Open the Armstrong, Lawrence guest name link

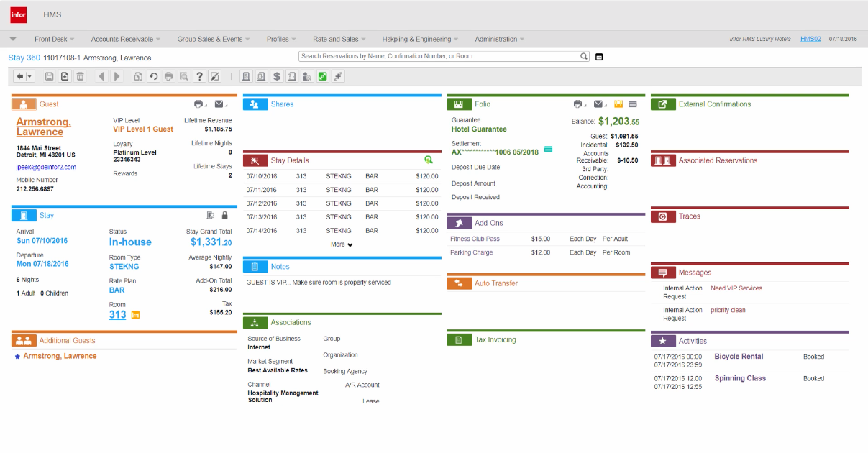[44, 127]
